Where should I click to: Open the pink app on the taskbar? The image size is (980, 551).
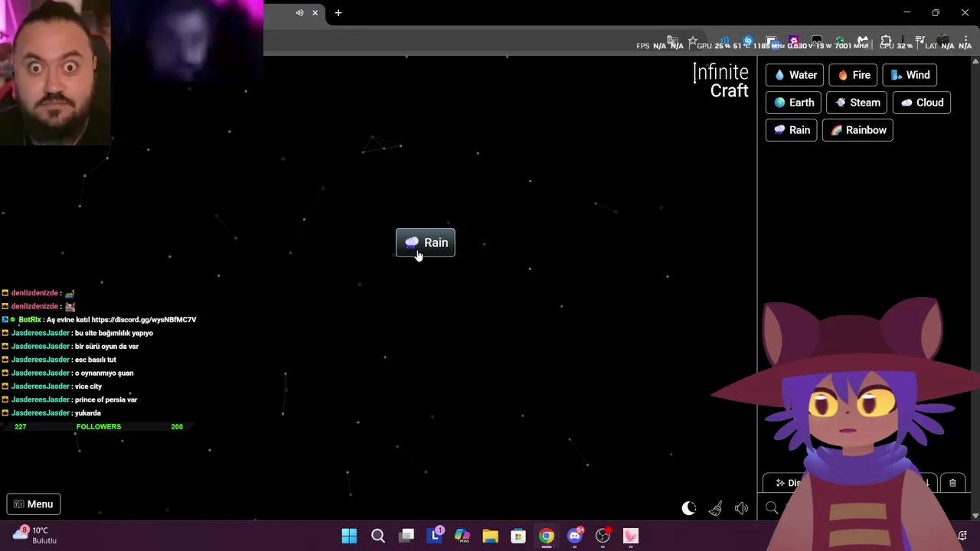(631, 536)
